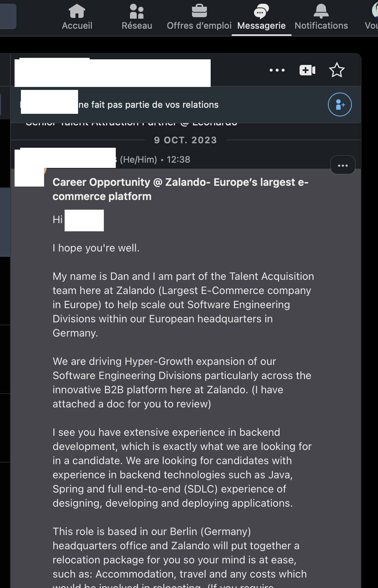Open the conversation title in the header
378x588 pixels.
click(112, 73)
